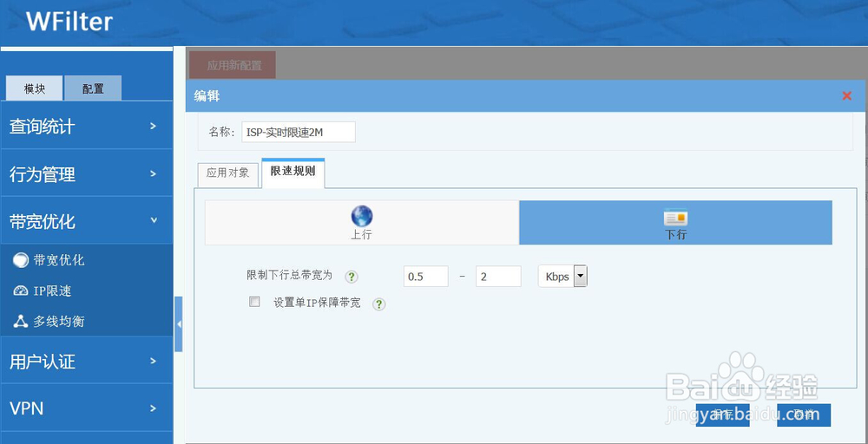Click the IP speed limit gauge icon

21,291
